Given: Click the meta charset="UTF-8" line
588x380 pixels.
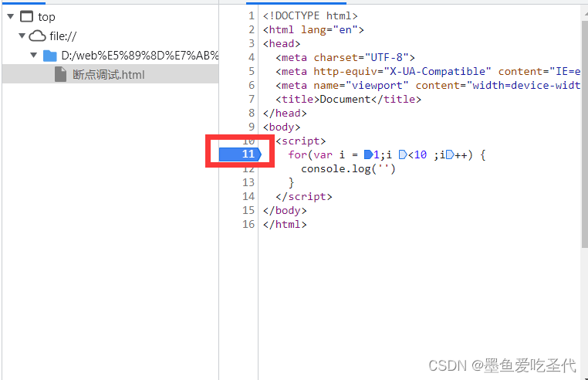Looking at the screenshot, I should click(x=346, y=57).
